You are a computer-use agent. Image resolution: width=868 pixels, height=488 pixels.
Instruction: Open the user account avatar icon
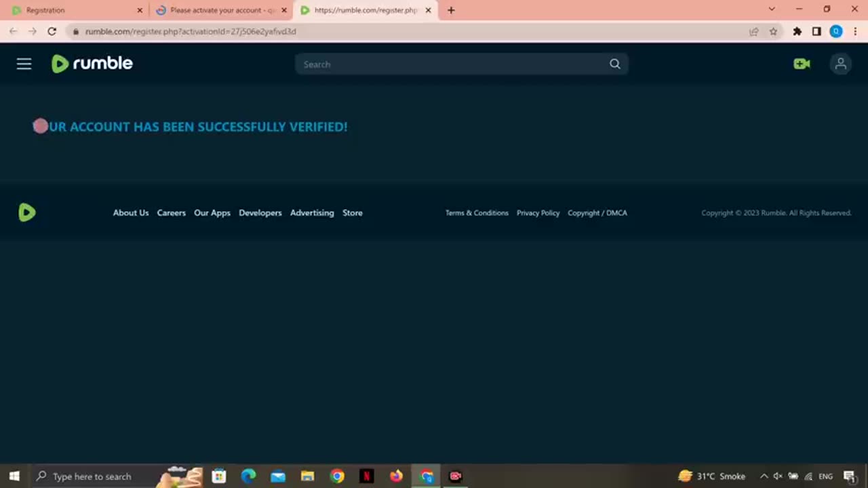[x=841, y=64]
